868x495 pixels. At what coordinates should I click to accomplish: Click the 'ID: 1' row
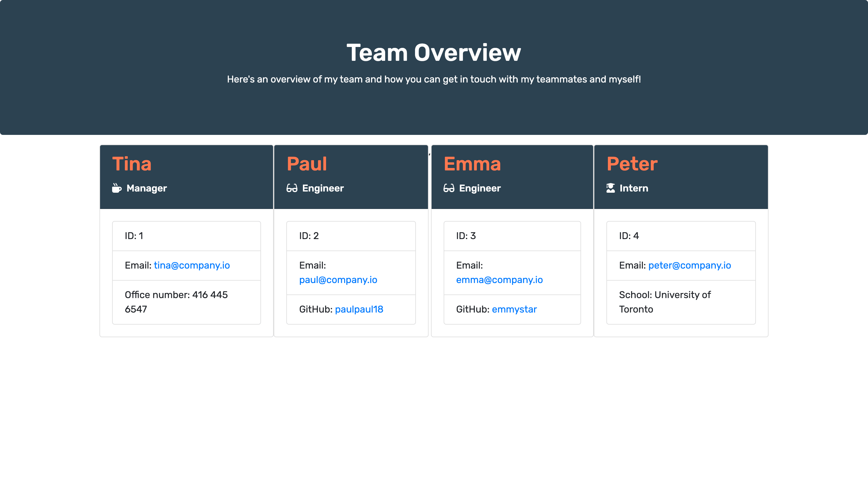[187, 236]
